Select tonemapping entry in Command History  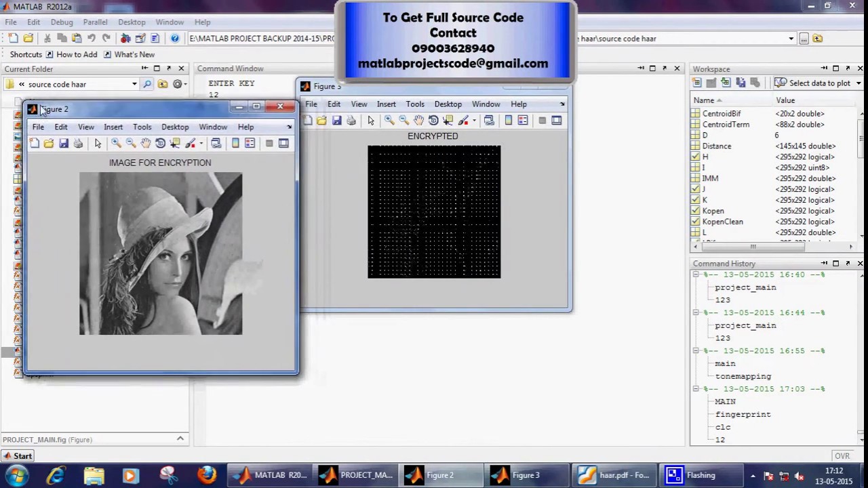click(x=743, y=376)
